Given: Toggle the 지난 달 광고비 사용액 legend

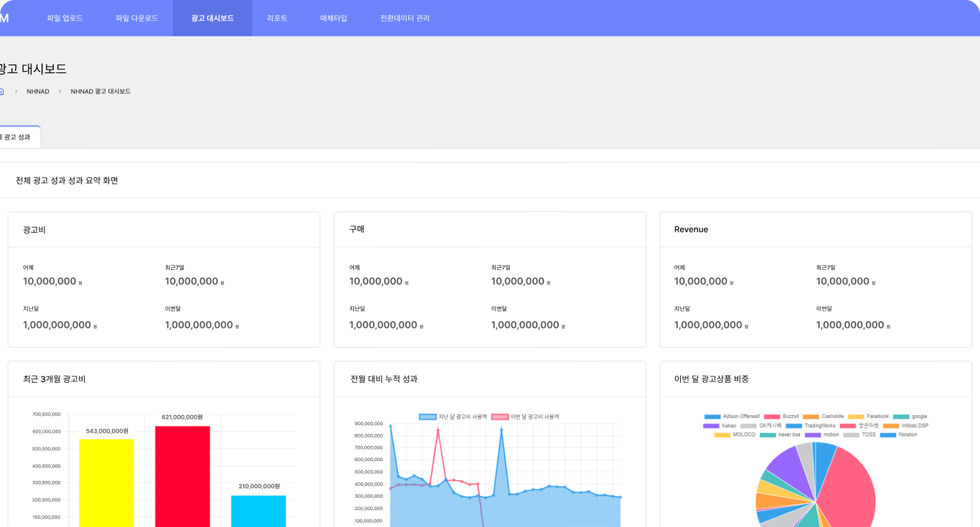Looking at the screenshot, I should click(453, 416).
